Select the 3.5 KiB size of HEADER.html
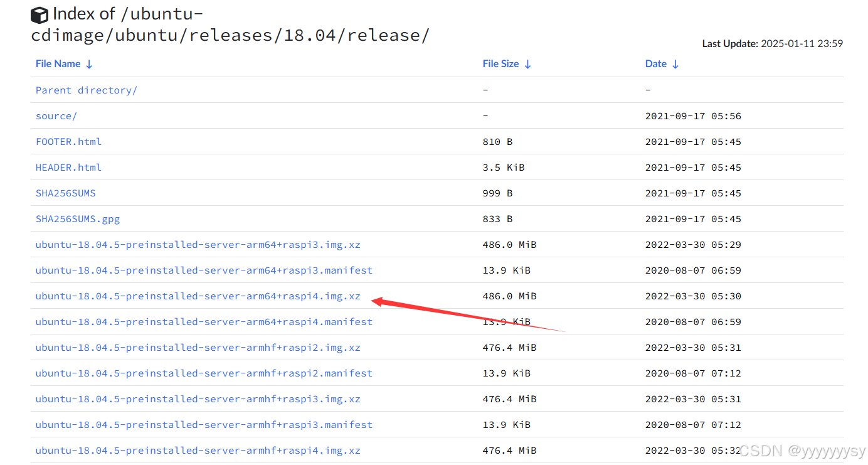 point(504,168)
